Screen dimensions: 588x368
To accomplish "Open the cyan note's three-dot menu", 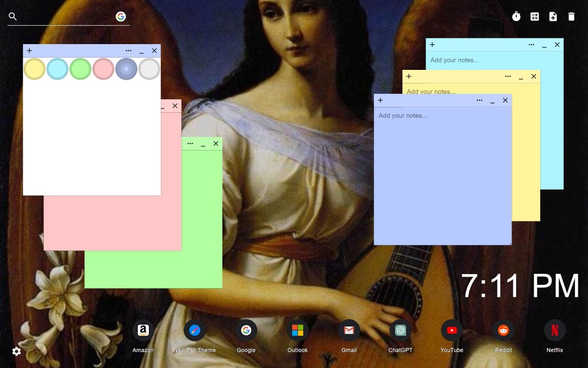I will pos(531,45).
